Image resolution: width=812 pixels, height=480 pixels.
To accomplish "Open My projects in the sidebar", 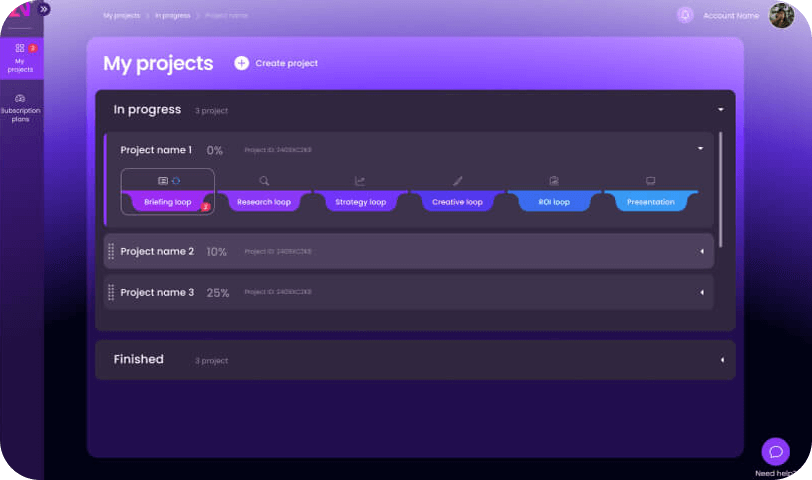I will pos(21,58).
